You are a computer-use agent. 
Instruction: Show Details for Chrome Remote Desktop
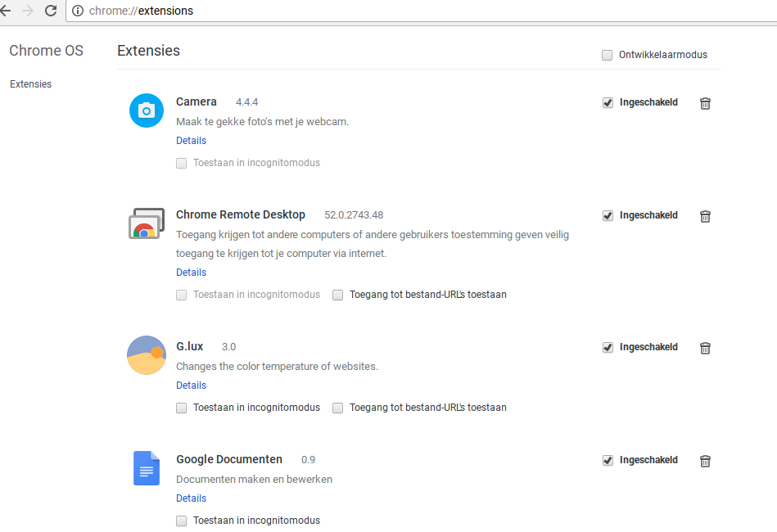(191, 273)
